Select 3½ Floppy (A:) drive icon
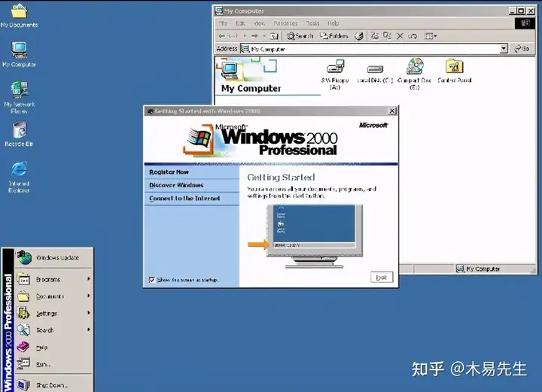The image size is (542, 392). [335, 74]
